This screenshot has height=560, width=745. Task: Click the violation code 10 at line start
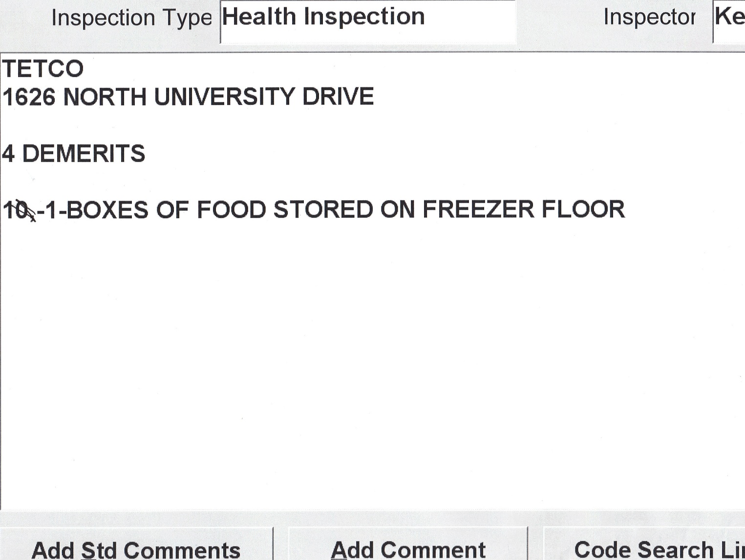point(16,210)
